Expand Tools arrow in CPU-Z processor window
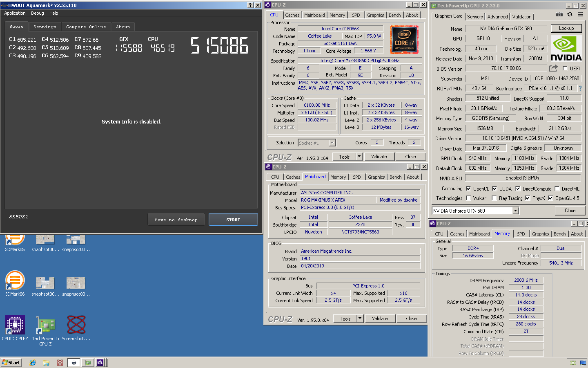 click(x=359, y=157)
